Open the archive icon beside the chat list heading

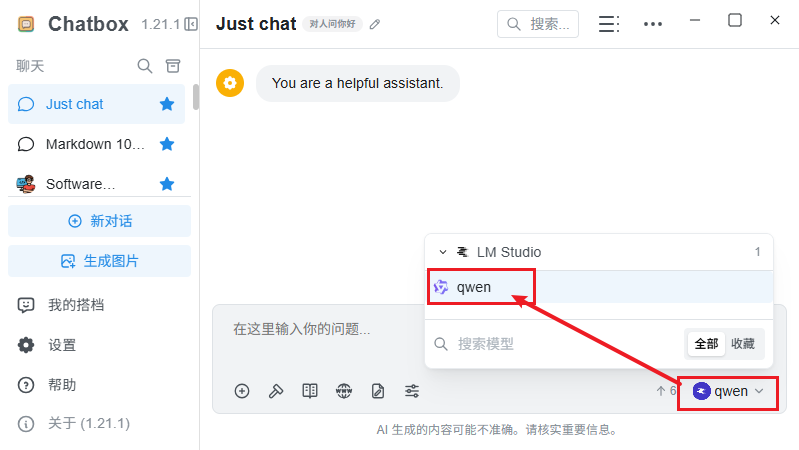[x=173, y=66]
